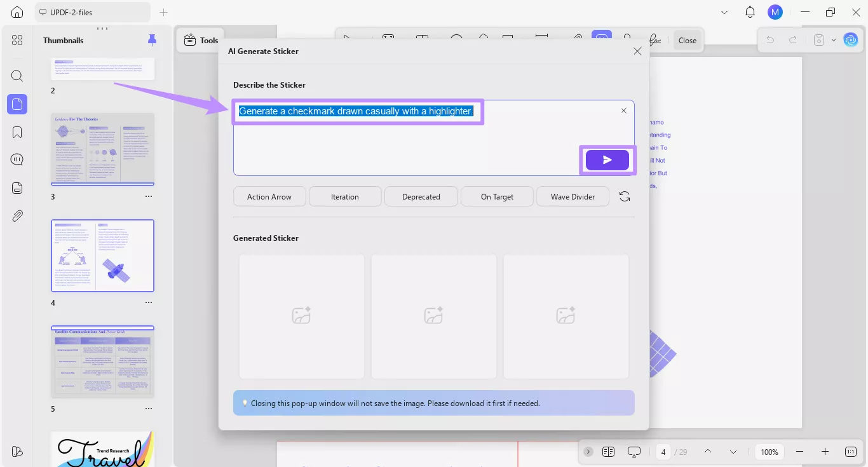Undo the last action
Viewport: 868px width, 467px height.
click(770, 40)
